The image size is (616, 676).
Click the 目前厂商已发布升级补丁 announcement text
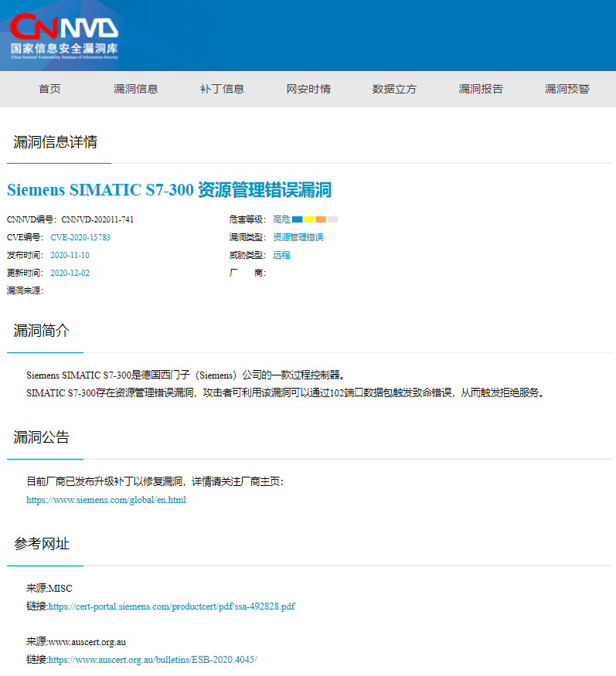pos(155,481)
